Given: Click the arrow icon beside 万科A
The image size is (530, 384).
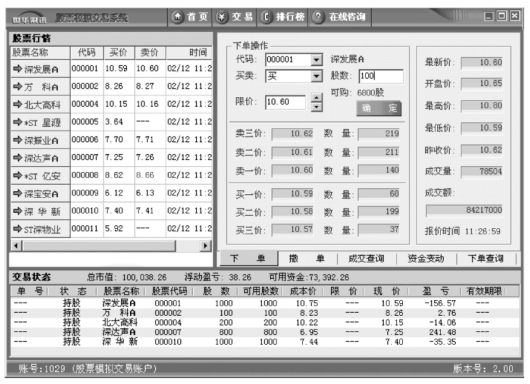Looking at the screenshot, I should coord(17,87).
